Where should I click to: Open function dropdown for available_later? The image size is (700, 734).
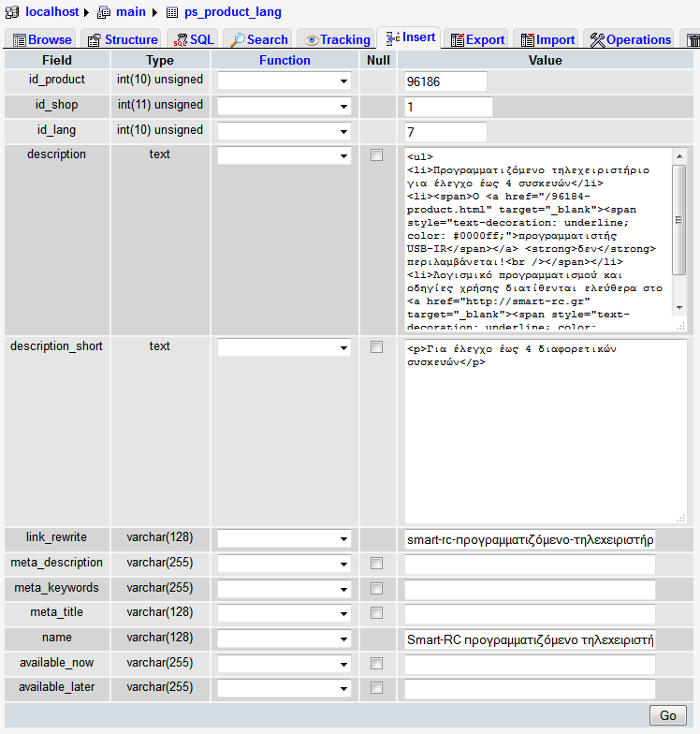click(x=284, y=689)
